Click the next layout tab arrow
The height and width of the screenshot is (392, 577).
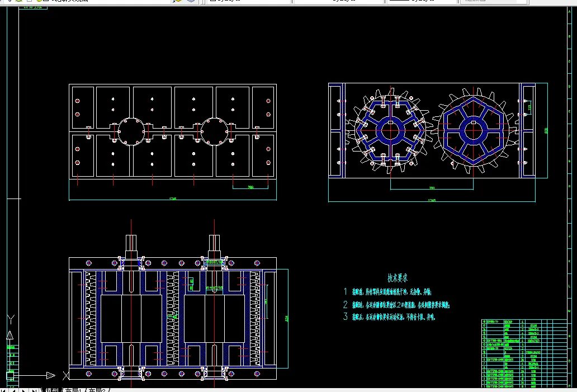23,390
